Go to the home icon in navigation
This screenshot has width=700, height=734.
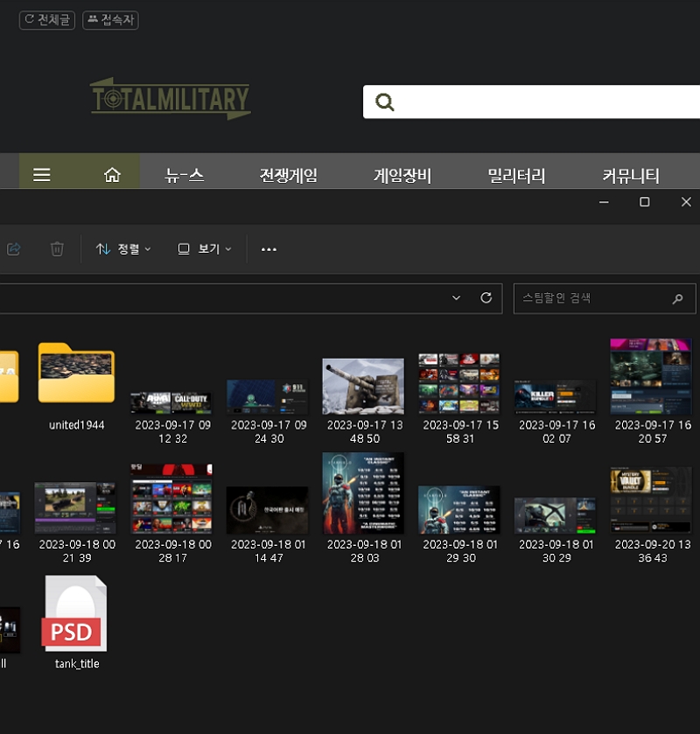pos(112,175)
